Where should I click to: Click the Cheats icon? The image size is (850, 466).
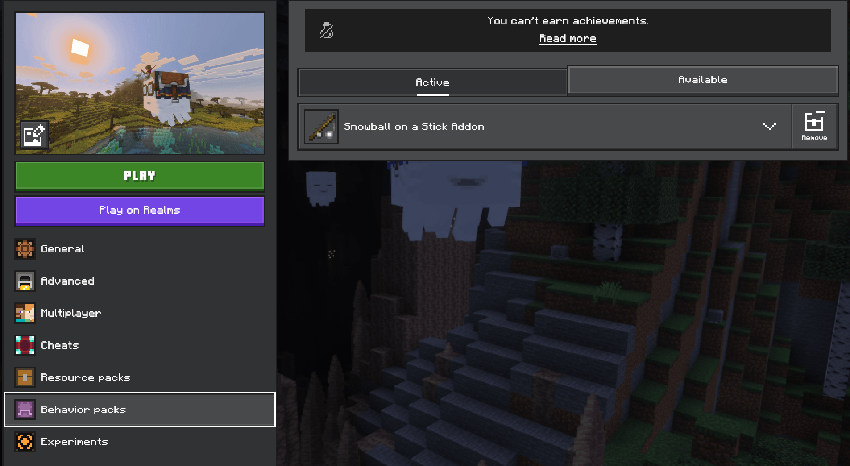[24, 345]
